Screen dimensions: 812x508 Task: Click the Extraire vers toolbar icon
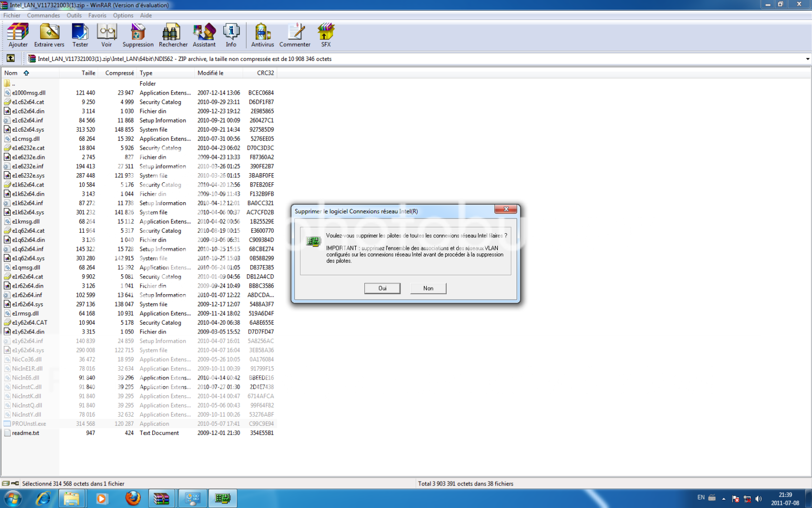tap(49, 35)
